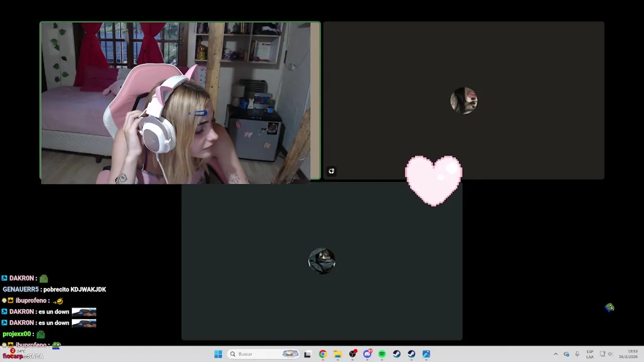Open the Windows Start menu

click(x=218, y=354)
